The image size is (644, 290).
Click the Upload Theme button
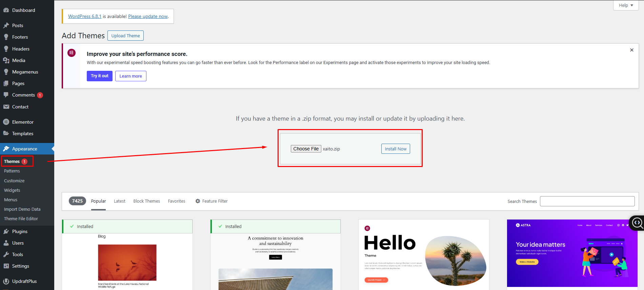[125, 36]
